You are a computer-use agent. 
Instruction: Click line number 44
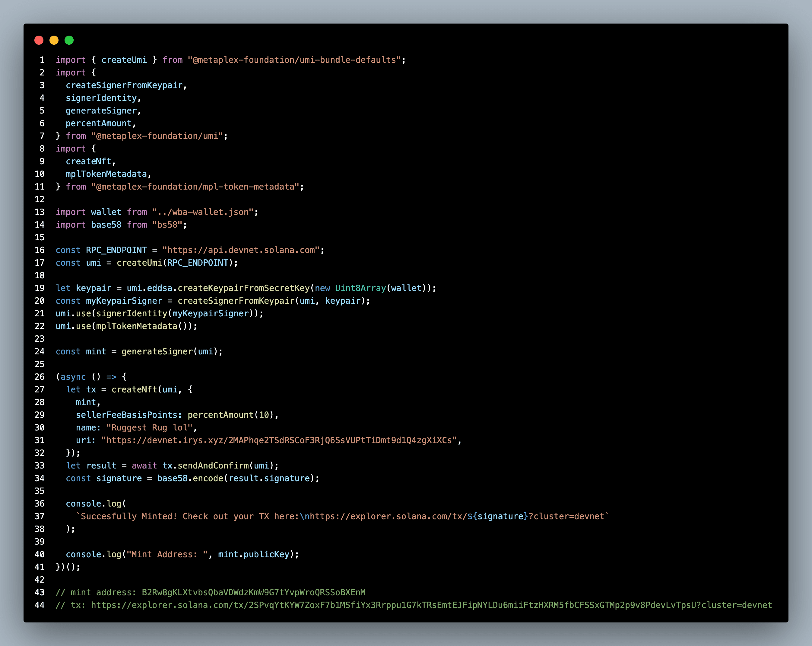pyautogui.click(x=40, y=605)
